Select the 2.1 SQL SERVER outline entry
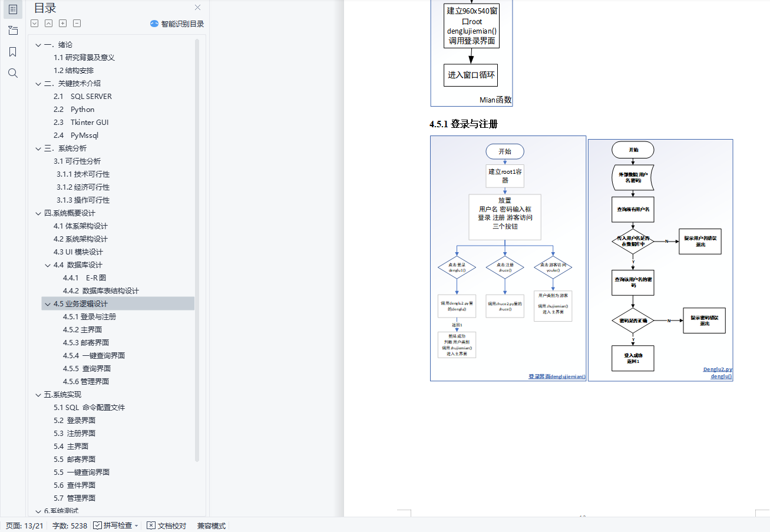Image resolution: width=770 pixels, height=532 pixels. (82, 97)
